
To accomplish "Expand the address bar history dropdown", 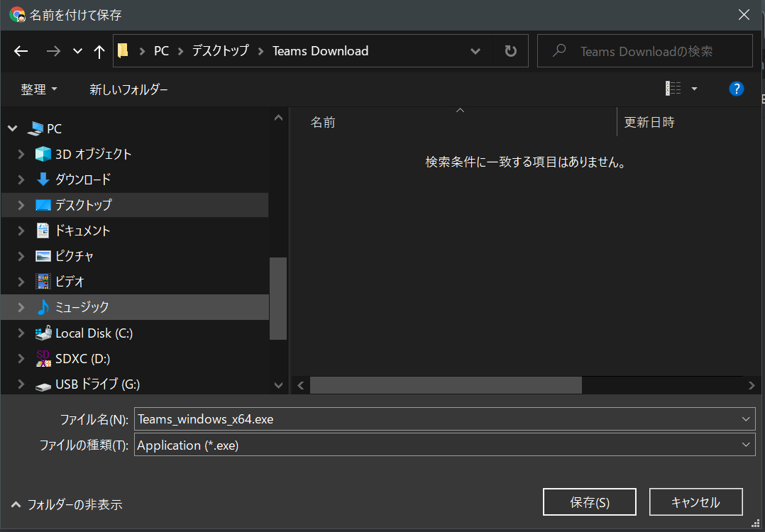I will (x=475, y=50).
